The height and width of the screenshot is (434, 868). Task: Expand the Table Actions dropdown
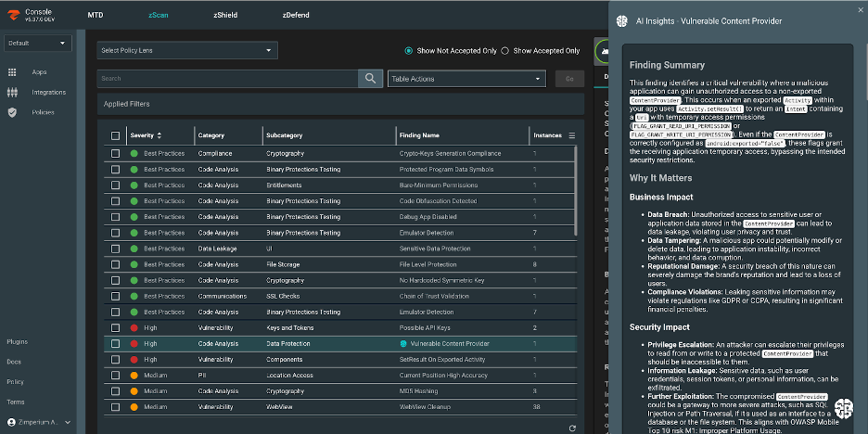pyautogui.click(x=466, y=79)
